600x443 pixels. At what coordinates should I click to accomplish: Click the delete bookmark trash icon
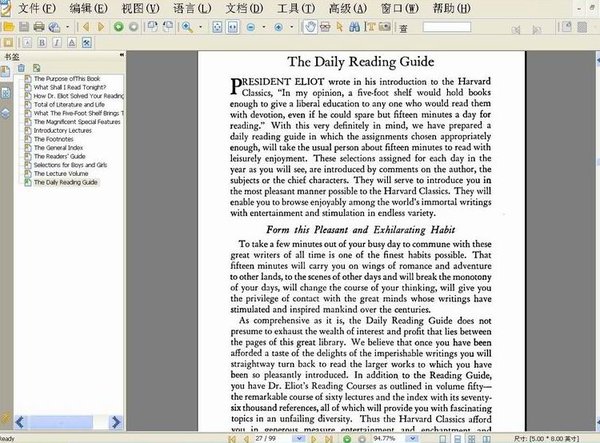[x=21, y=68]
